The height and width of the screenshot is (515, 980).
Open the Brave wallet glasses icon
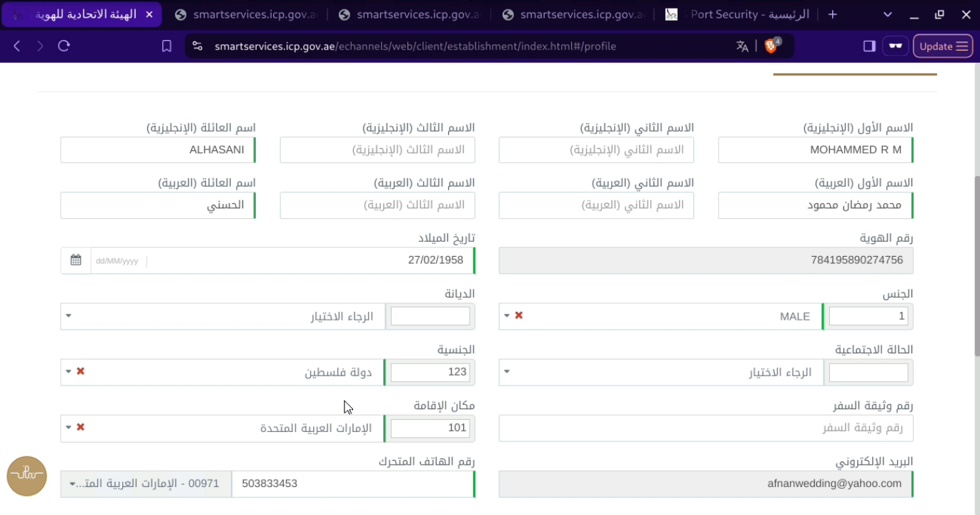coord(895,46)
